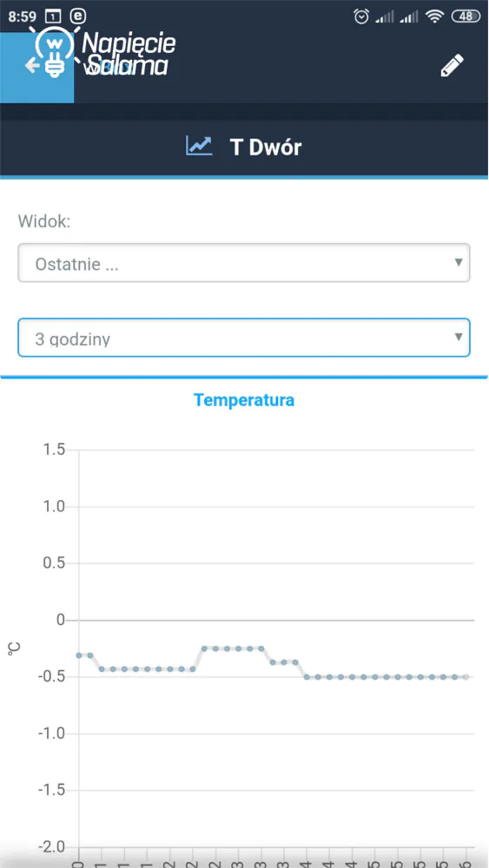
Task: Tap the T Dwór header title
Action: [266, 148]
